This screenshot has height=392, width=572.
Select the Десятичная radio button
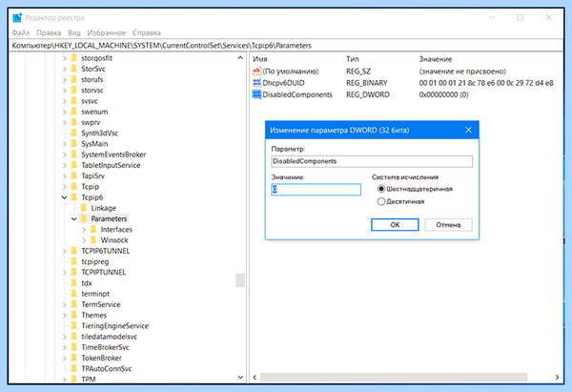381,201
